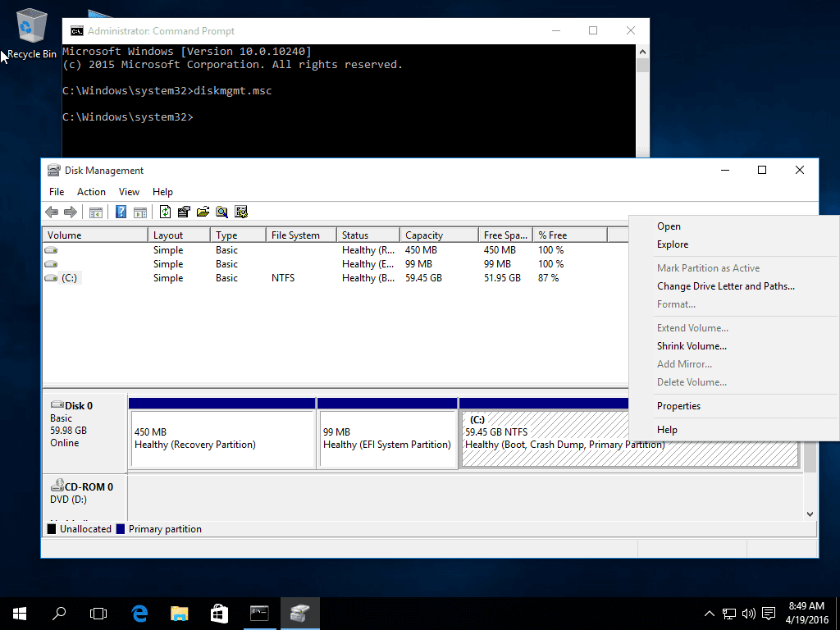Open the network icon in system tray

tap(729, 614)
